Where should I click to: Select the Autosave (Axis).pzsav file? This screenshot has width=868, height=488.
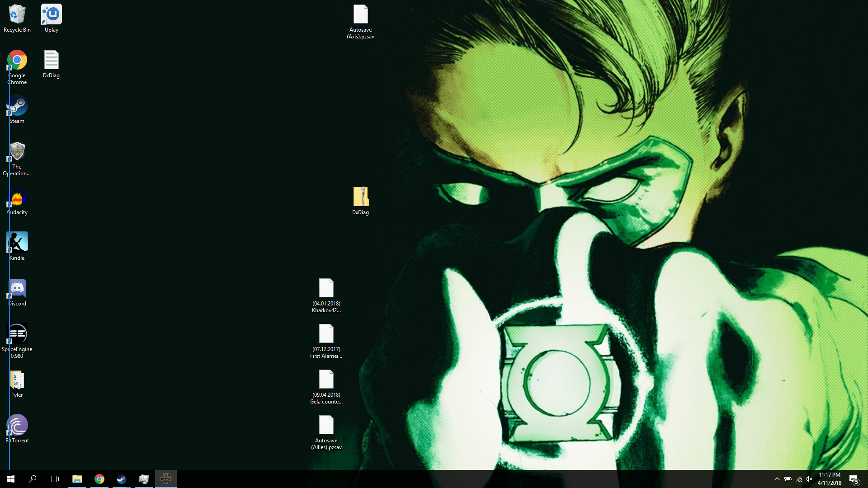361,22
